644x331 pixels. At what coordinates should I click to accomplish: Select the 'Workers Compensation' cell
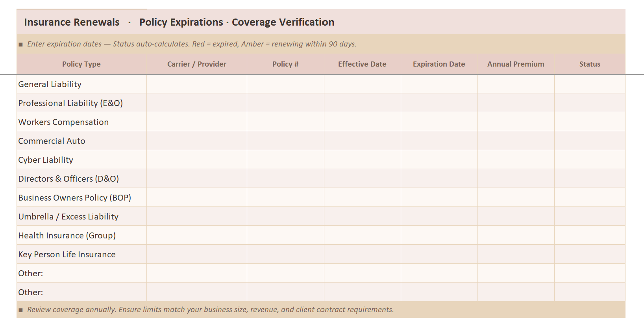pyautogui.click(x=81, y=122)
